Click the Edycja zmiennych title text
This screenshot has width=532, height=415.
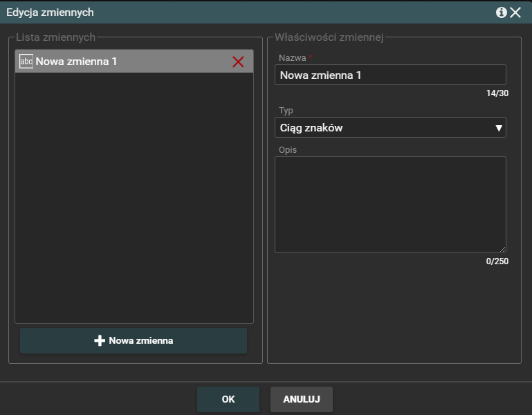coord(51,12)
